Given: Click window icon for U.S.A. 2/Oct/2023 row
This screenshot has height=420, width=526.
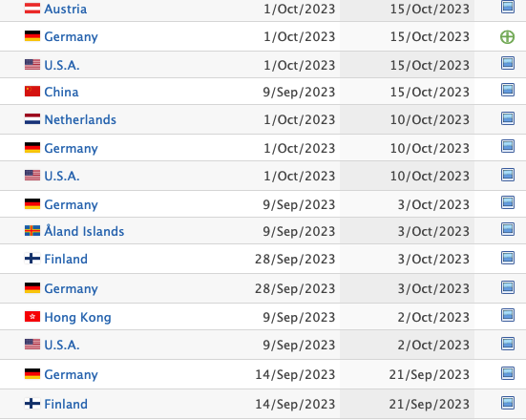Looking at the screenshot, I should point(508,344).
